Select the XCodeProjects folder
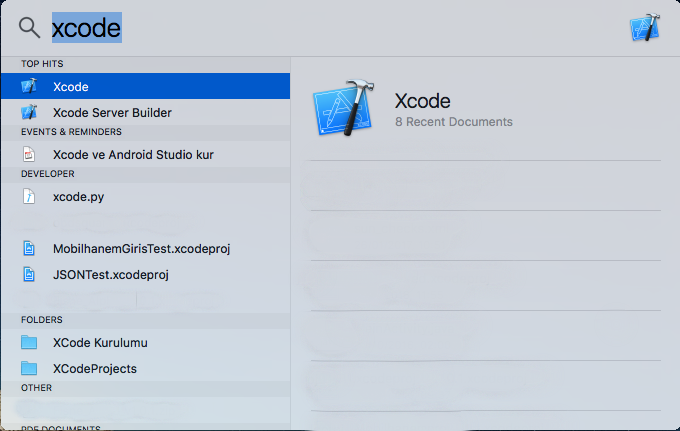 coord(145,369)
